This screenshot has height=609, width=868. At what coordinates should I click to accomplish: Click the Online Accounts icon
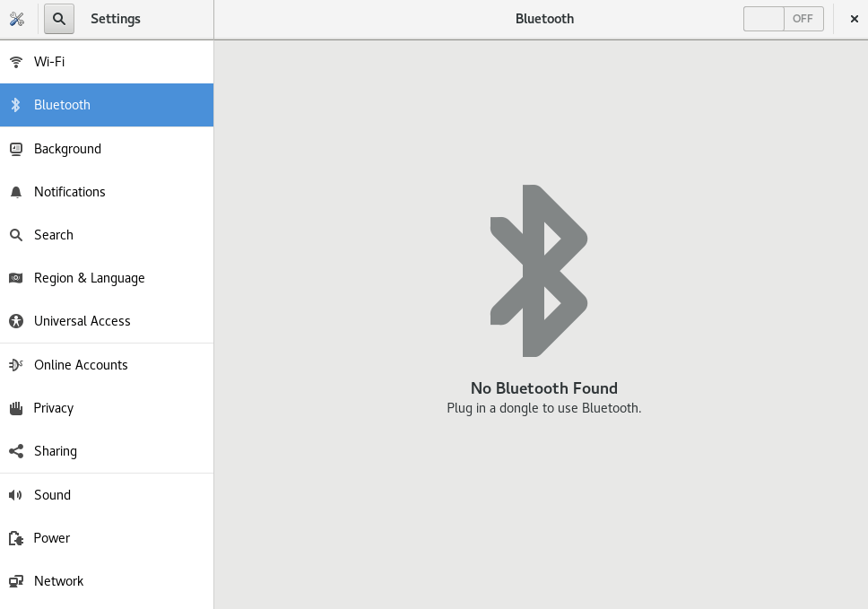point(15,364)
